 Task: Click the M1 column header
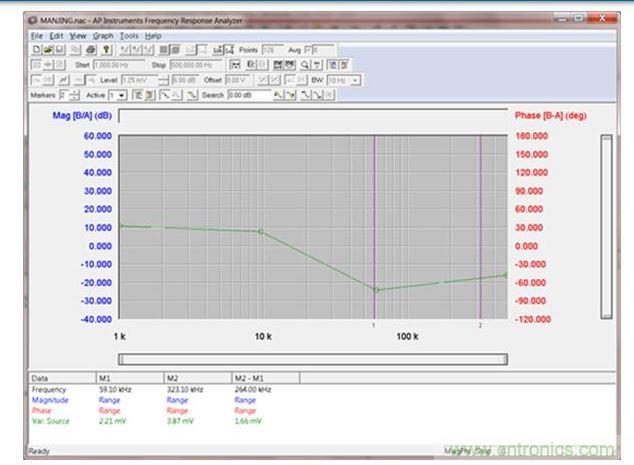[106, 379]
